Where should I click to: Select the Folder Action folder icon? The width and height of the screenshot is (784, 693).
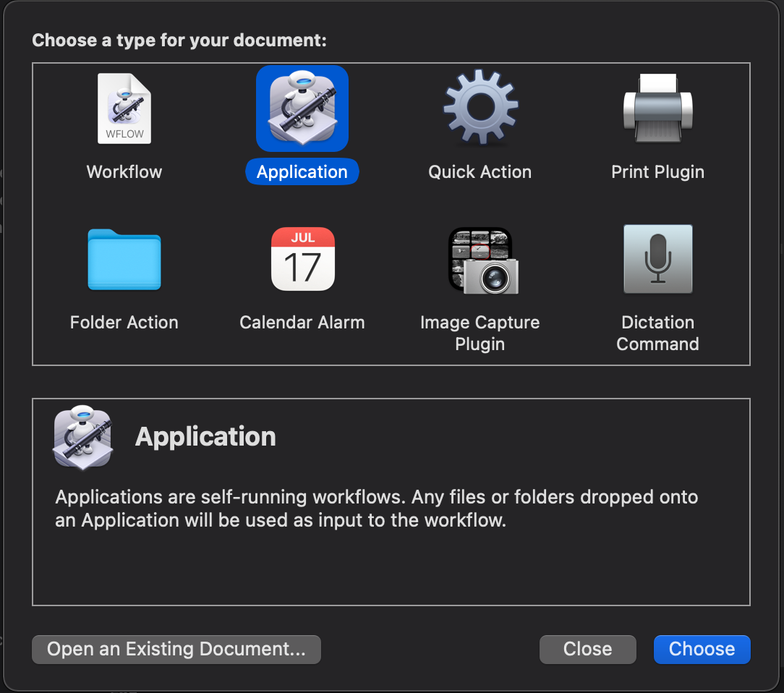[x=124, y=260]
